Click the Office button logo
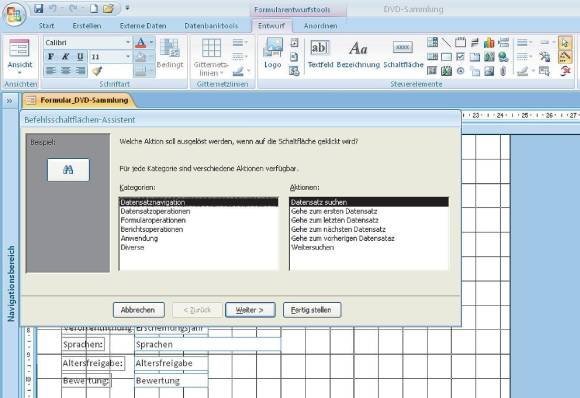 coord(14,15)
